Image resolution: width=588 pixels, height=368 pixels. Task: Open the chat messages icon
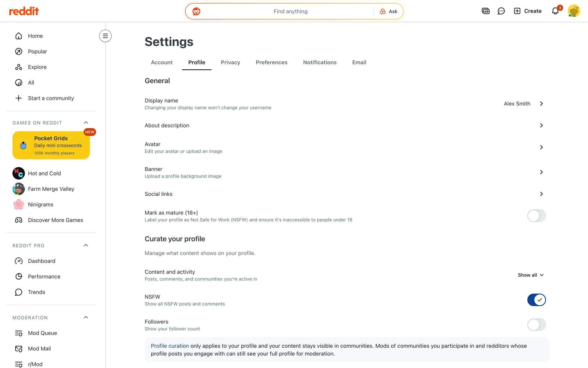[x=501, y=11]
